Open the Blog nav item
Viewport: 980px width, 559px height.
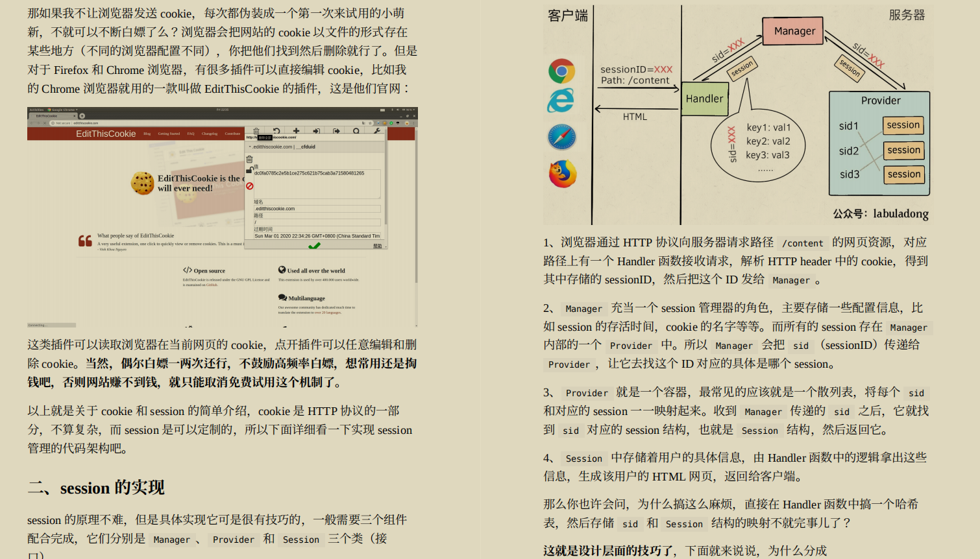point(147,134)
